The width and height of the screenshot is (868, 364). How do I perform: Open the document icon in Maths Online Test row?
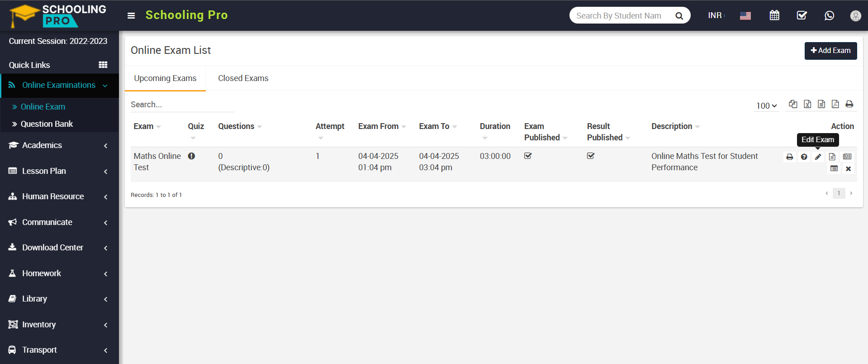(832, 157)
